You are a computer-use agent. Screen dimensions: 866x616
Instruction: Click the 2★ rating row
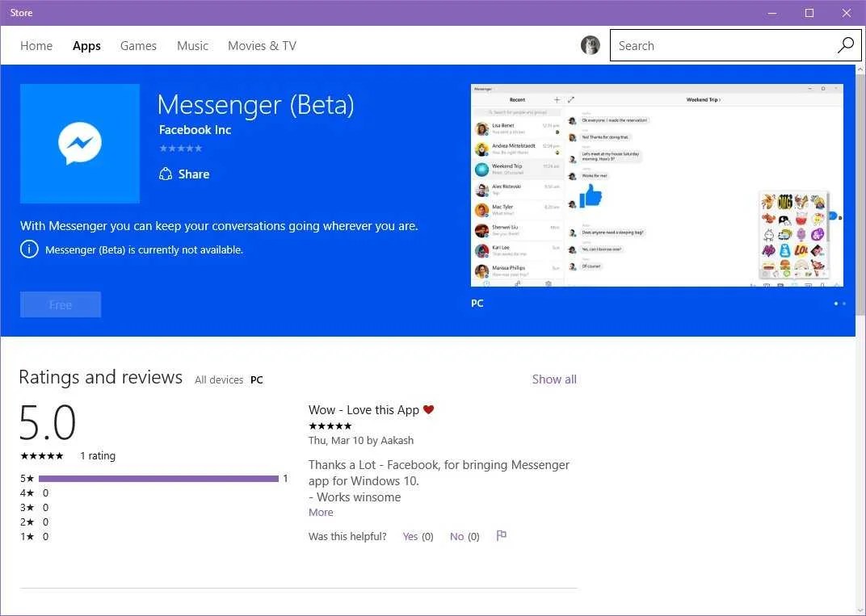tap(34, 522)
